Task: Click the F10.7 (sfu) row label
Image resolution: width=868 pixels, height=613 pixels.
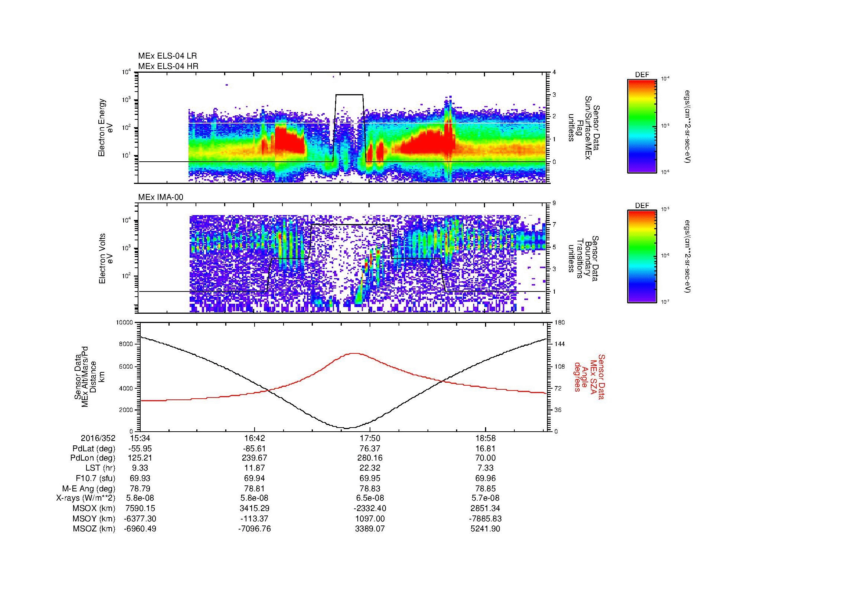Action: point(95,478)
